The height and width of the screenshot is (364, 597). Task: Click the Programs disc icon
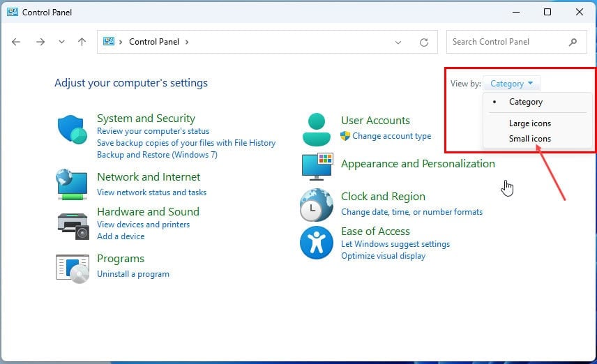(x=73, y=268)
